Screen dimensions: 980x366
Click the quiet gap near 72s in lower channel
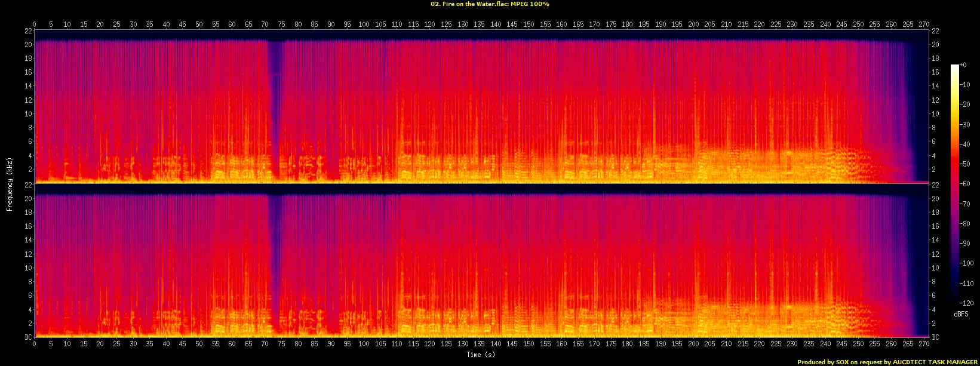coord(274,263)
